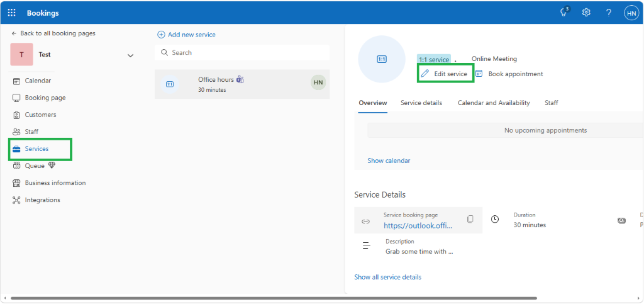The height and width of the screenshot is (304, 644).
Task: Click the Test business tile icon
Action: click(x=21, y=55)
